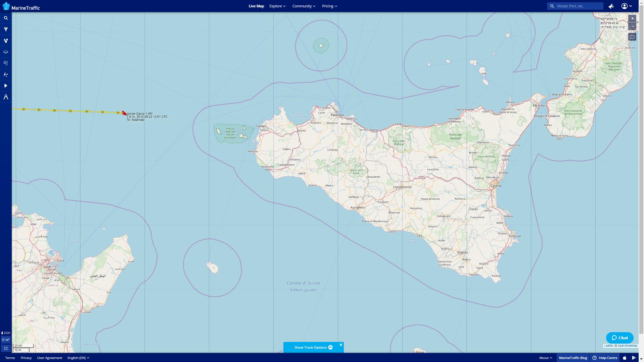
Task: Select the Live Map tab
Action: [256, 6]
